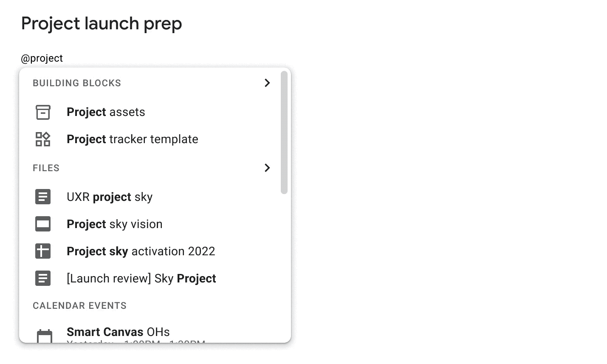Expand the Files section chevron
The image size is (607, 364).
tap(267, 168)
